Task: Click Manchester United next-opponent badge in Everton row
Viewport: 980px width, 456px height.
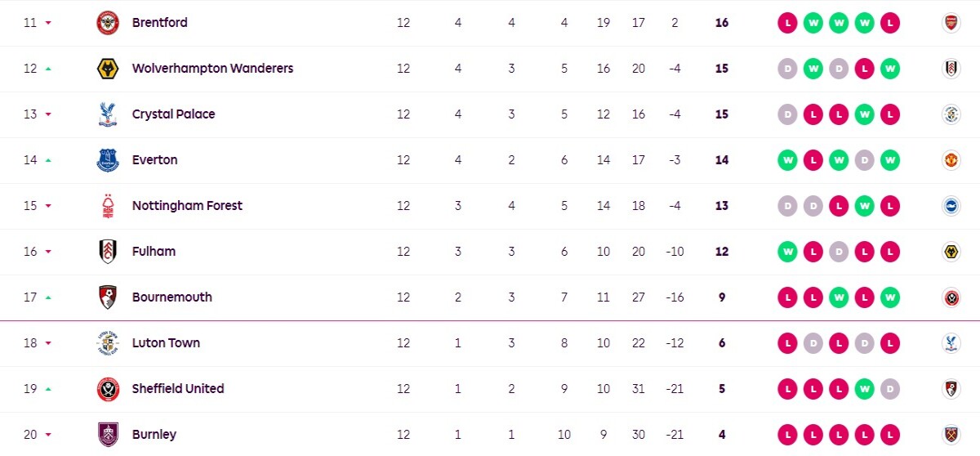Action: pos(951,160)
